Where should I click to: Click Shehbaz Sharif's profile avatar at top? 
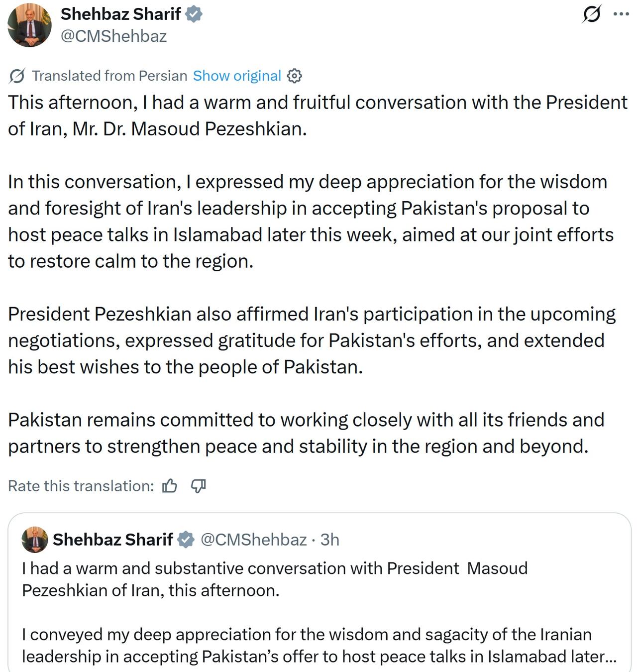point(29,25)
